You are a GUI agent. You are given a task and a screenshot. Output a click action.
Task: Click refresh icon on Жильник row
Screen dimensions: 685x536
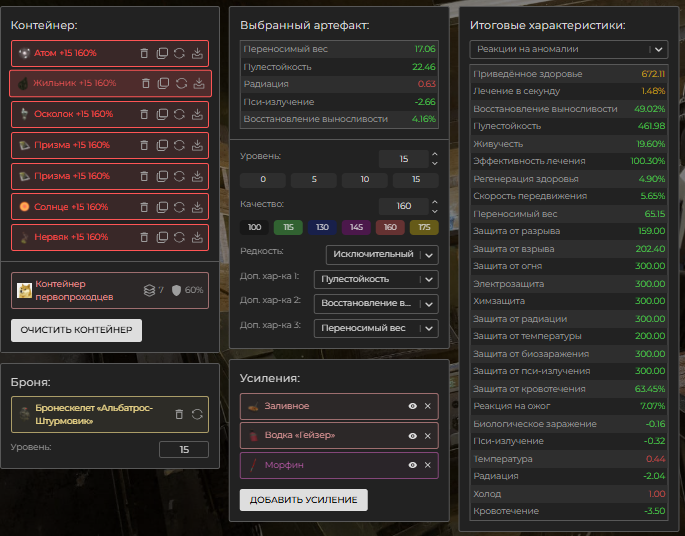tap(181, 83)
